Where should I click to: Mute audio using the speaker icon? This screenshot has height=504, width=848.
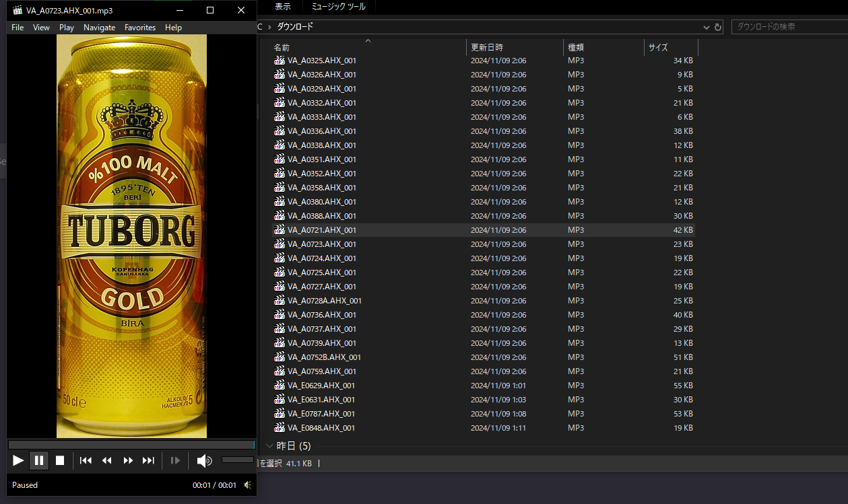(x=203, y=460)
